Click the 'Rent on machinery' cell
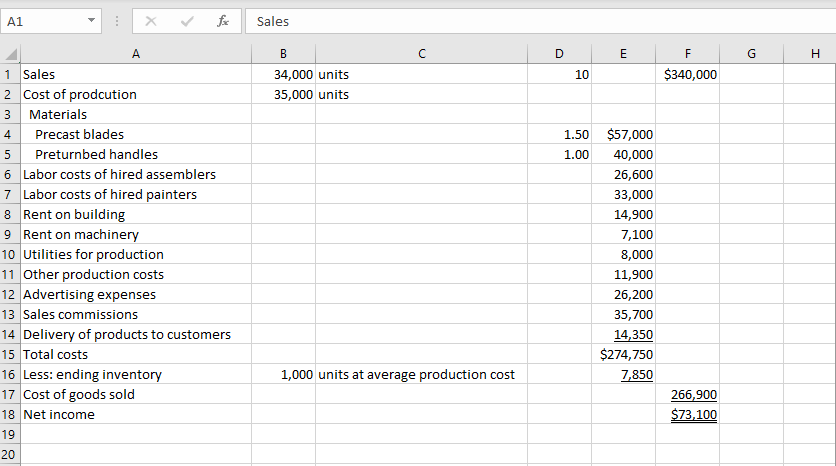 click(136, 234)
